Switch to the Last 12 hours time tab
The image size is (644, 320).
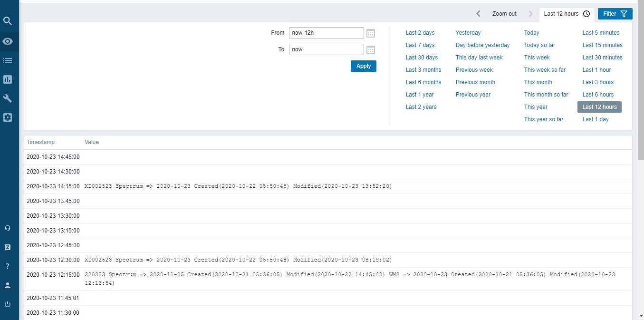567,14
